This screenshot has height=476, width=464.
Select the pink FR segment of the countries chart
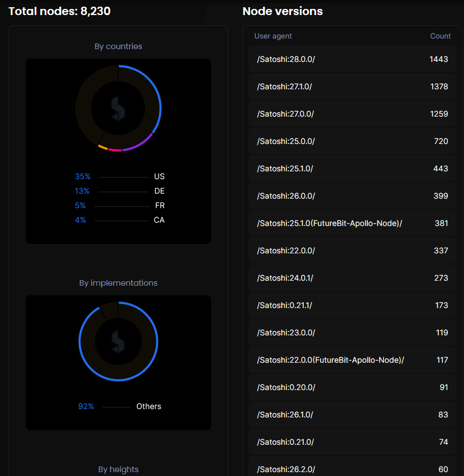click(115, 150)
